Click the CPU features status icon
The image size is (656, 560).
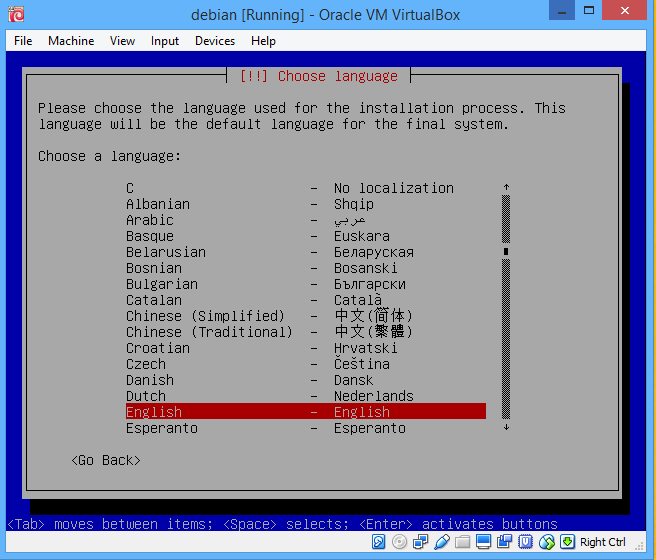click(x=525, y=542)
